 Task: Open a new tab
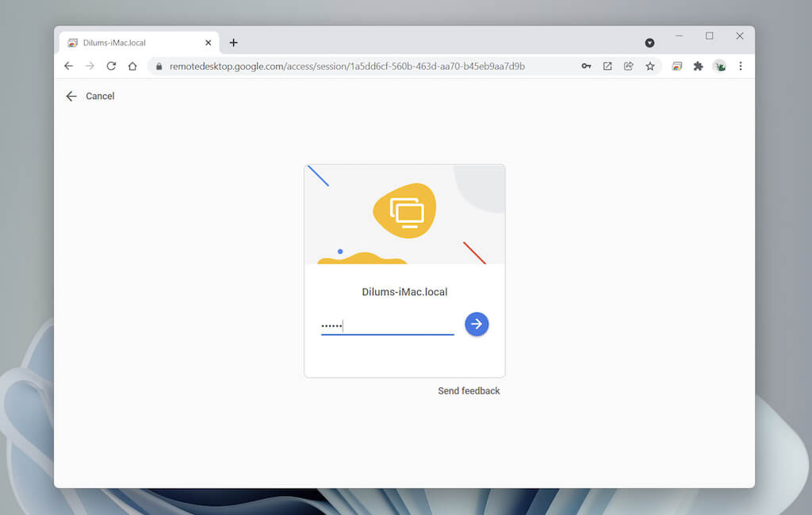(x=234, y=43)
